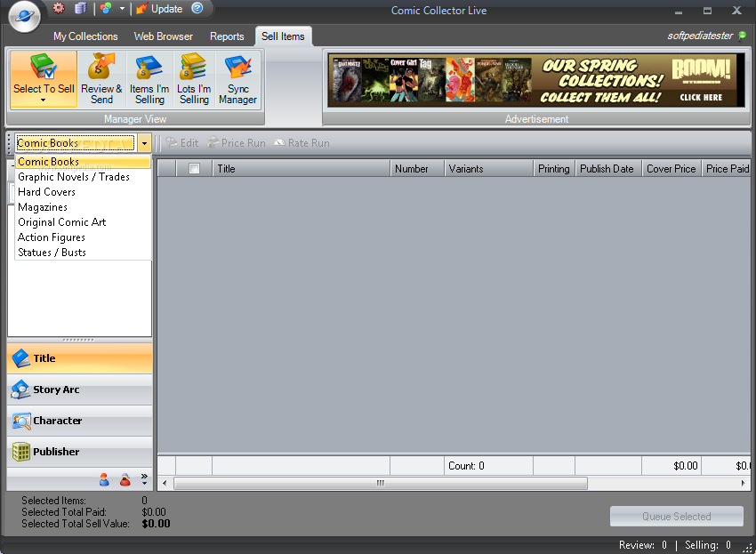Click the database stack icon in title bar

(81, 8)
